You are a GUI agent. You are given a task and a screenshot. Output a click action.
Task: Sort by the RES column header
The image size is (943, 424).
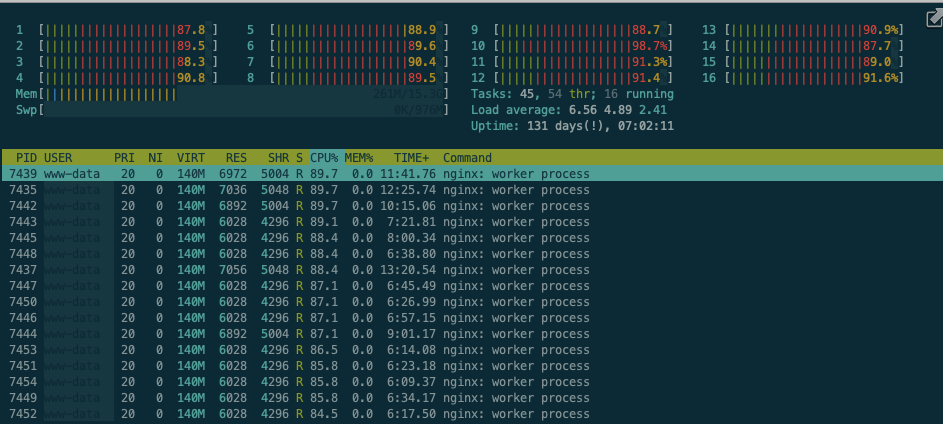(x=236, y=158)
